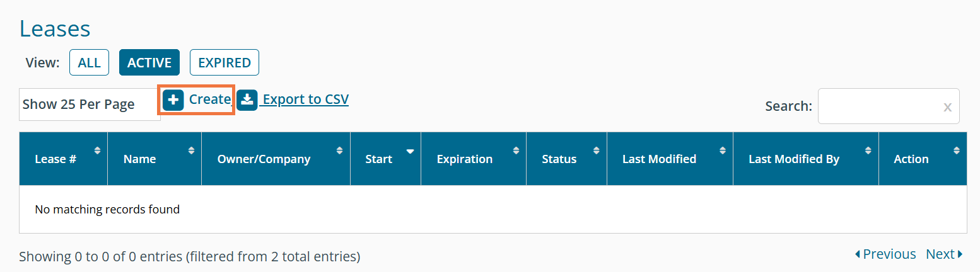Sort by Last Modified By header
This screenshot has width=980, height=272.
click(x=793, y=159)
